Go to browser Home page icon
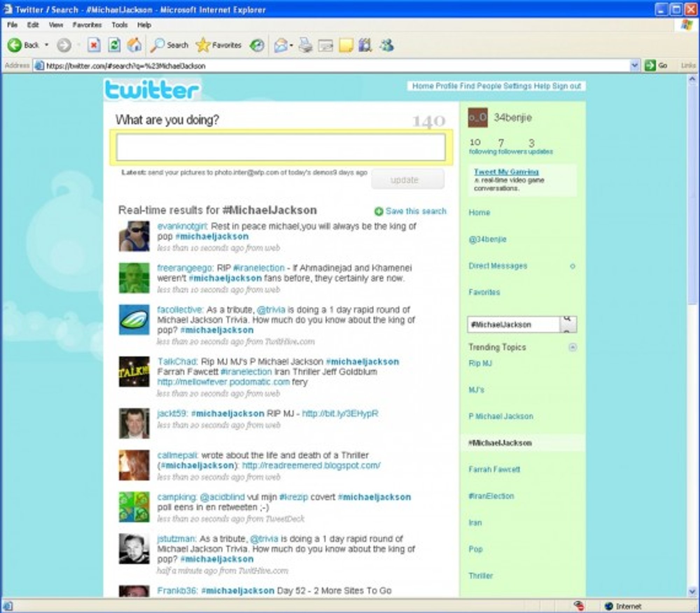The image size is (700, 613). pos(134,45)
